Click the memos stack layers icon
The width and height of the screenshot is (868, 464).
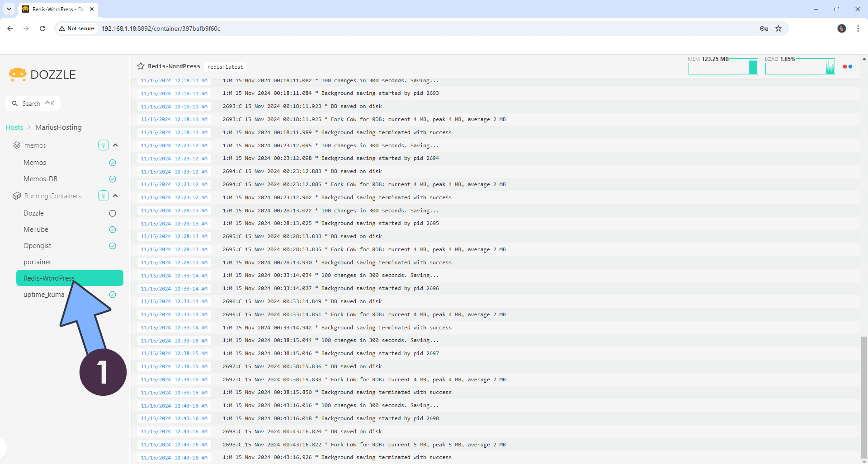tap(17, 145)
